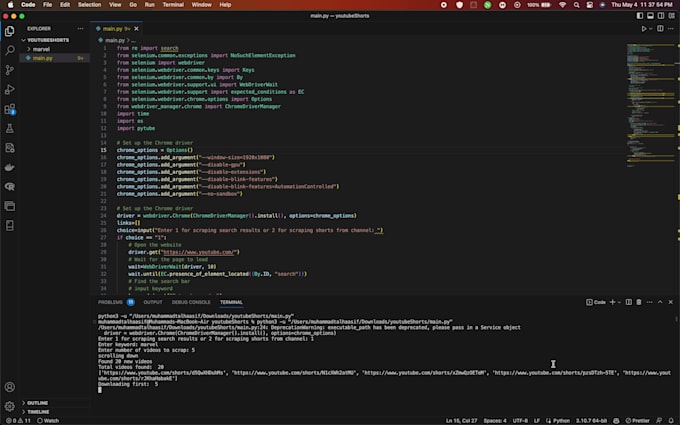This screenshot has height=425, width=680.
Task: Expand the Outline section
Action: coord(38,403)
